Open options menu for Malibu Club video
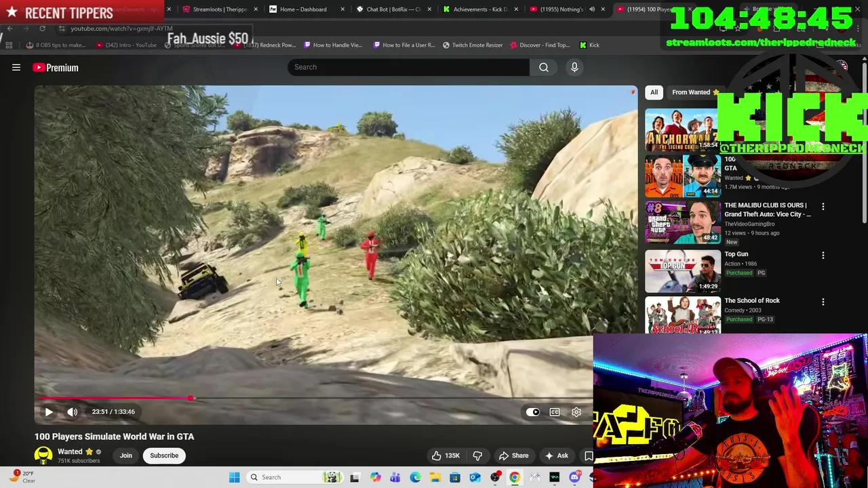Viewport: 868px width, 488px height. coord(823,206)
